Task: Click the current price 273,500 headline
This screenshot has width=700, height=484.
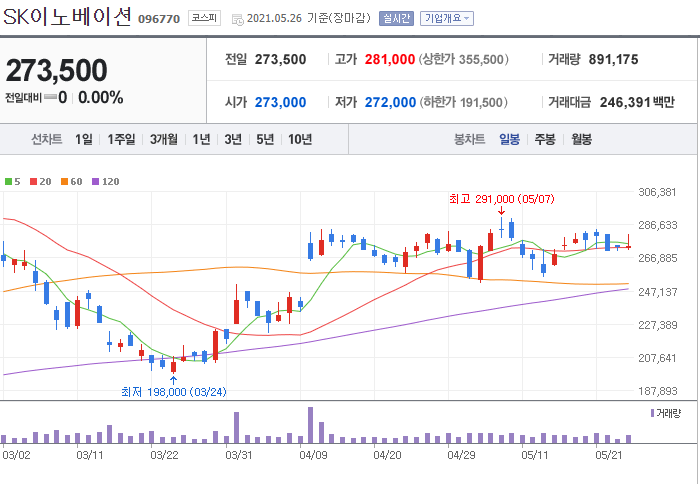Action: 57,71
